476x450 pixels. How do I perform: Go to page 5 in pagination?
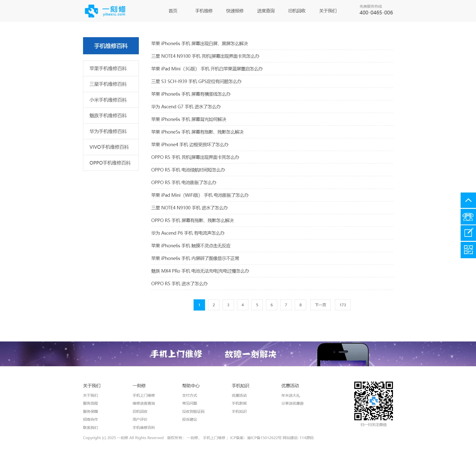tap(257, 305)
